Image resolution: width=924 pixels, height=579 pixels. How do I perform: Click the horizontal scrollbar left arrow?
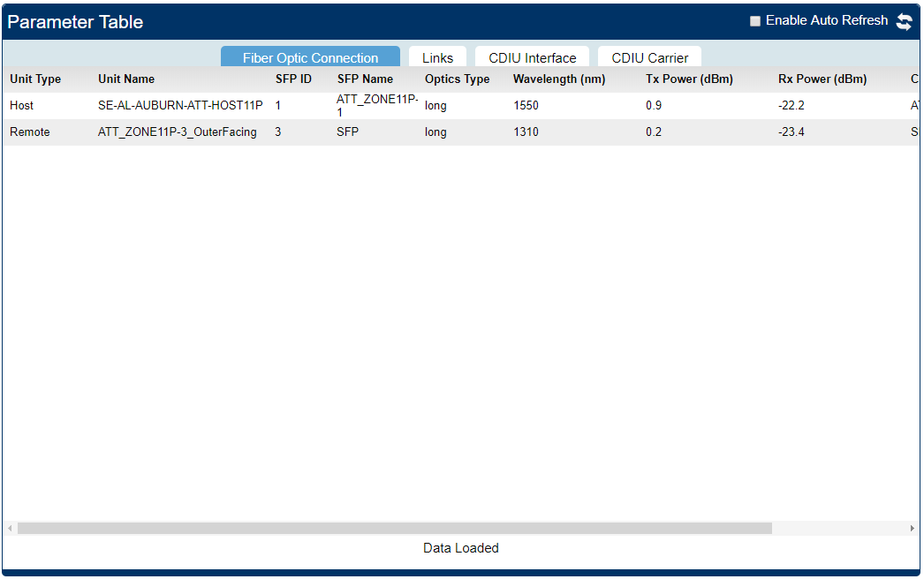[x=11, y=529]
